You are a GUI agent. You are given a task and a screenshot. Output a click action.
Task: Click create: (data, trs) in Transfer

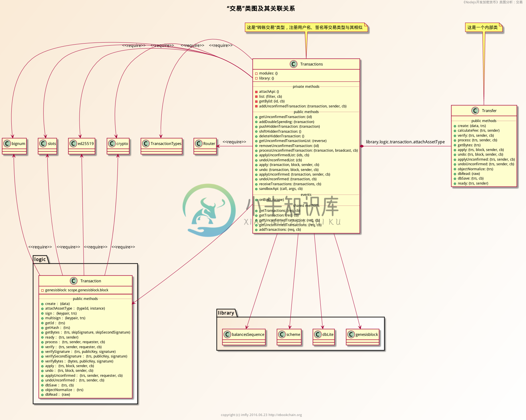point(472,126)
